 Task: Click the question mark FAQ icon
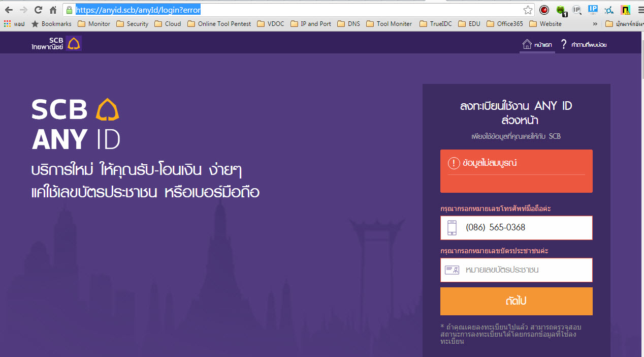(x=563, y=45)
